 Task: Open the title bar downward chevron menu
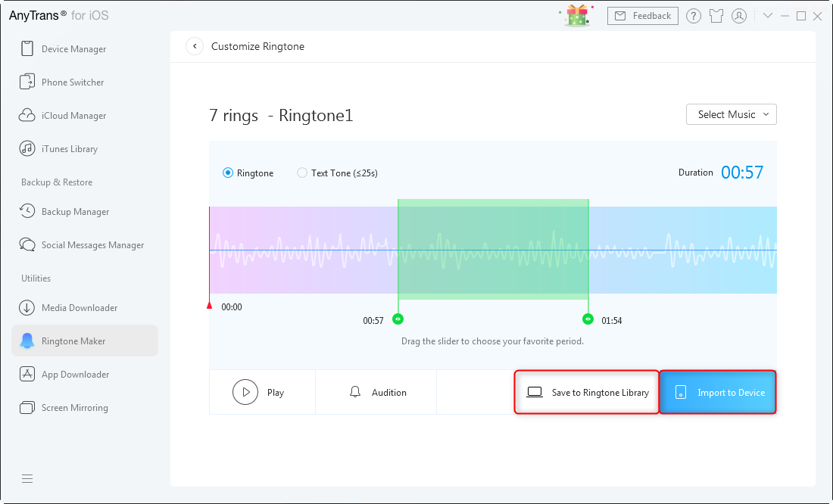767,16
